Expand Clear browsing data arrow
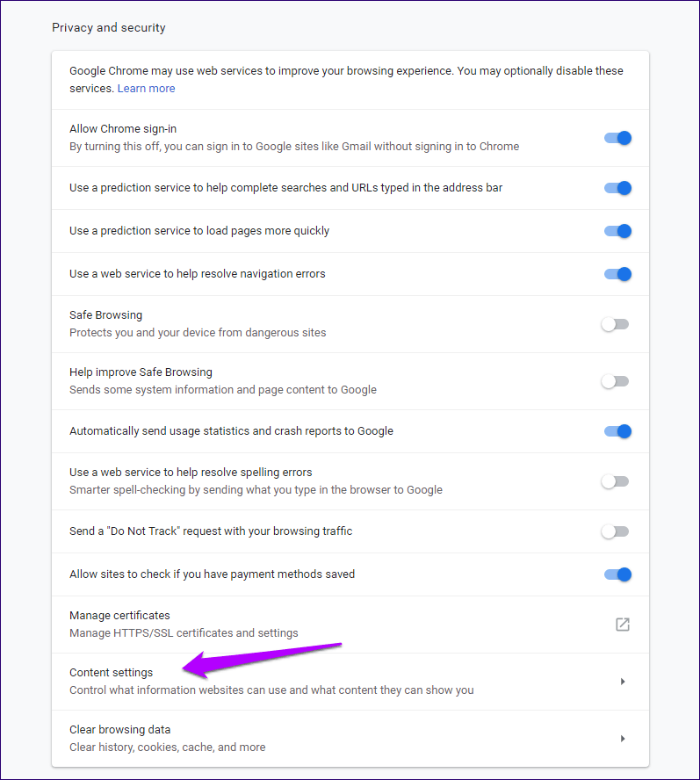700x780 pixels. pyautogui.click(x=623, y=739)
